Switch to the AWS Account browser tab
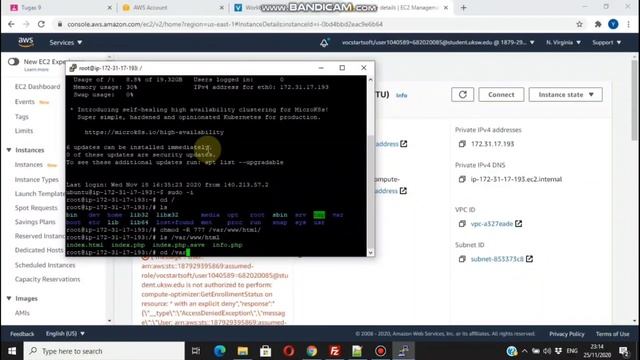640x360 pixels. coord(171,8)
